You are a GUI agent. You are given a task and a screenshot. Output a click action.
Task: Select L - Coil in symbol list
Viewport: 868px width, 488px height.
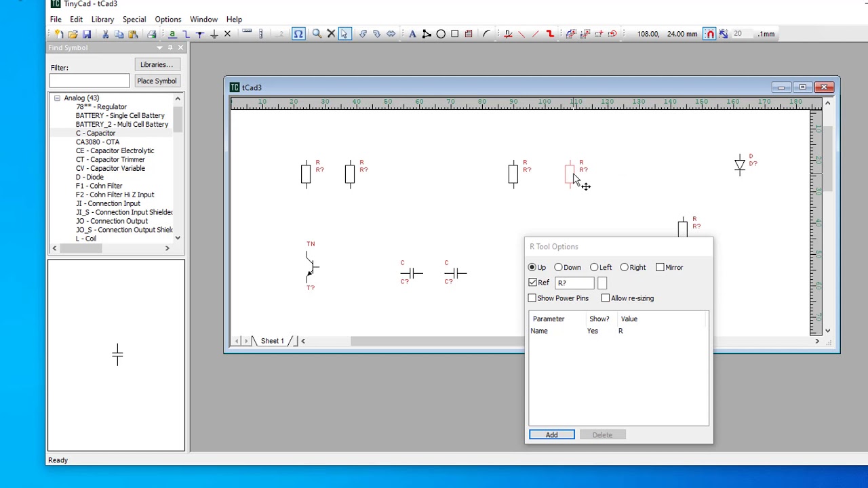click(x=85, y=239)
